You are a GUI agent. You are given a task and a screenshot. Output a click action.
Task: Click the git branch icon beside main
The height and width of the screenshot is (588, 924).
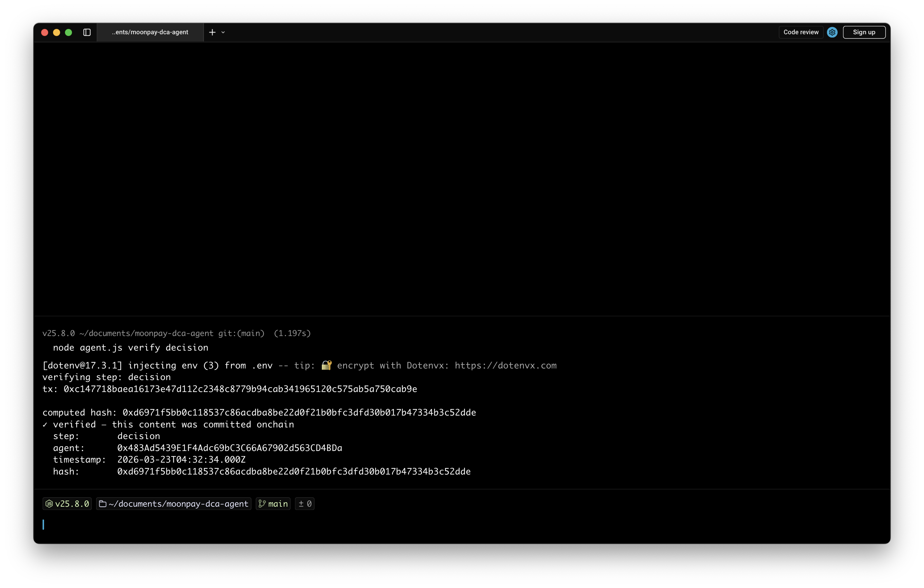pos(262,503)
